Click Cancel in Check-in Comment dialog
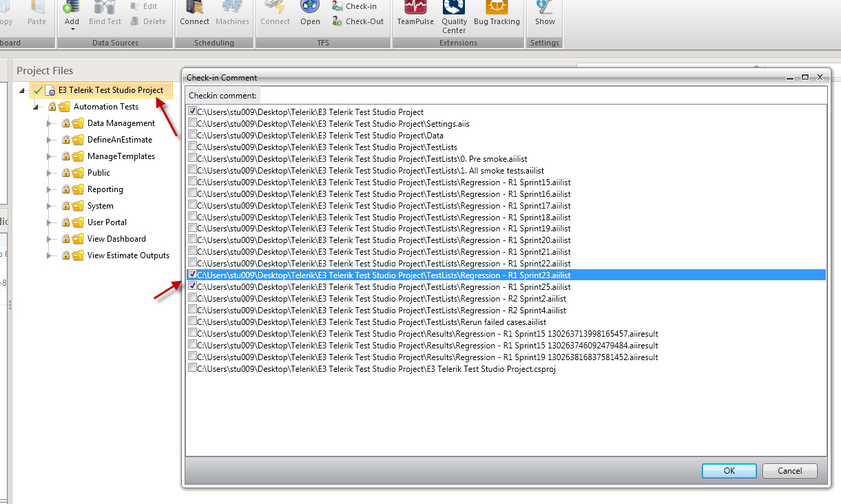Image resolution: width=841 pixels, height=504 pixels. coord(789,471)
